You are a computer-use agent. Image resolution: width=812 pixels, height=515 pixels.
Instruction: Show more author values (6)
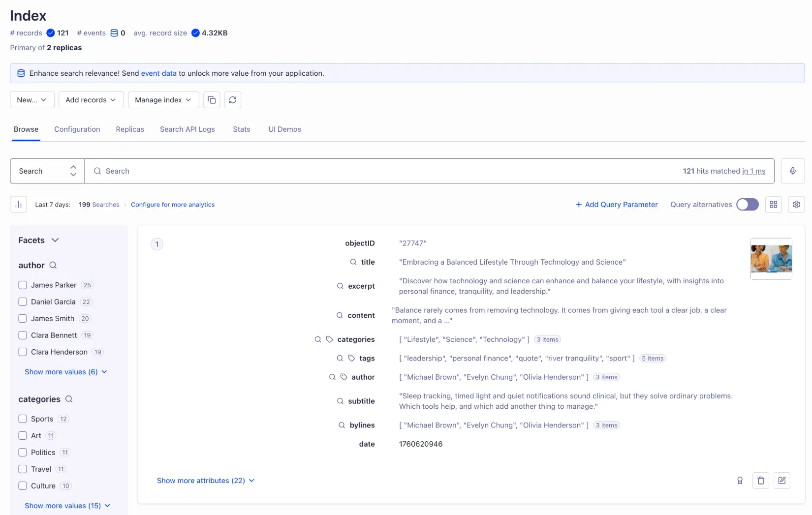[66, 372]
